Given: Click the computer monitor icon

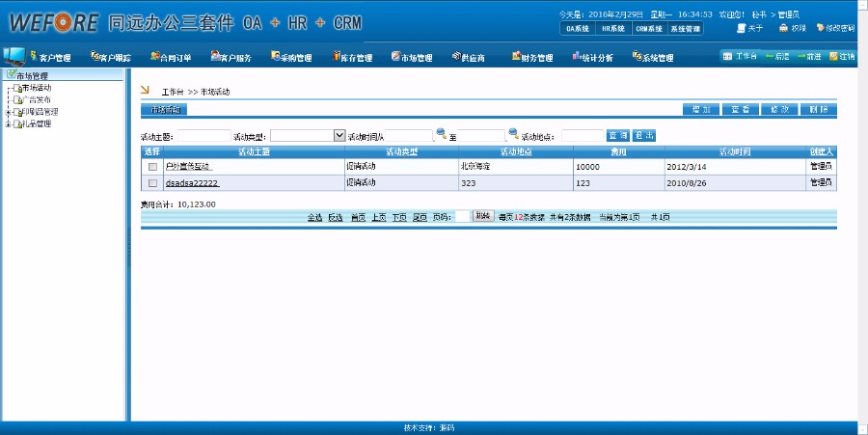Looking at the screenshot, I should pos(14,57).
